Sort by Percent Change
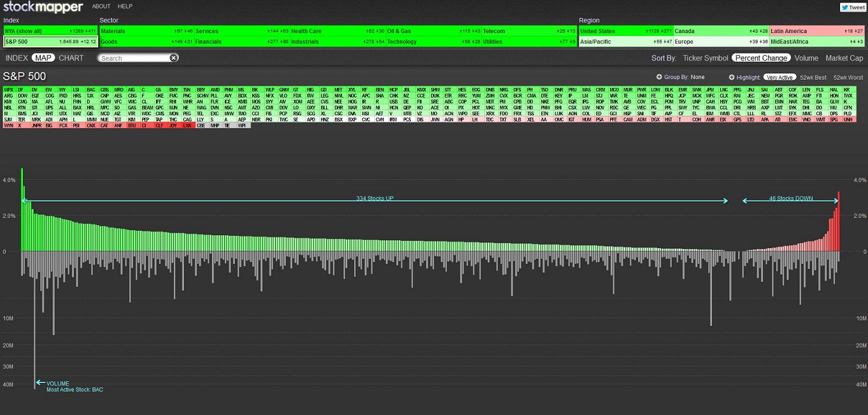Viewport: 868px width, 415px height. 761,58
